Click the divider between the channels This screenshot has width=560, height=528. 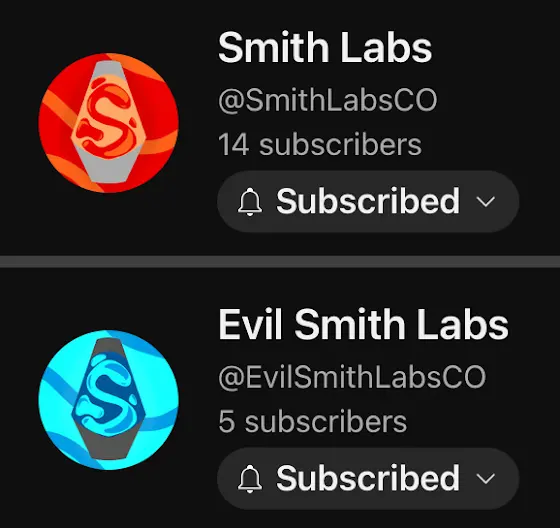coord(280,261)
